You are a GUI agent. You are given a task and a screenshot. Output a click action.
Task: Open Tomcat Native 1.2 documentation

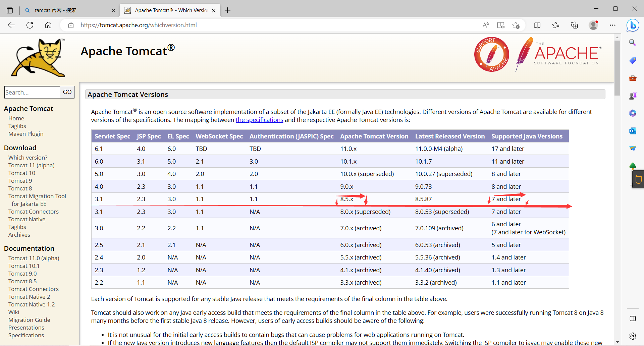(32, 304)
